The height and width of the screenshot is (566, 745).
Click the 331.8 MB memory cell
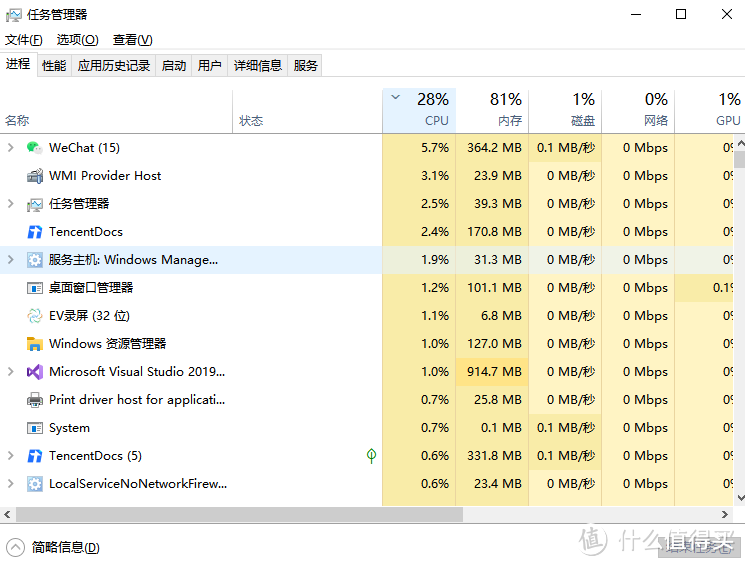point(492,456)
